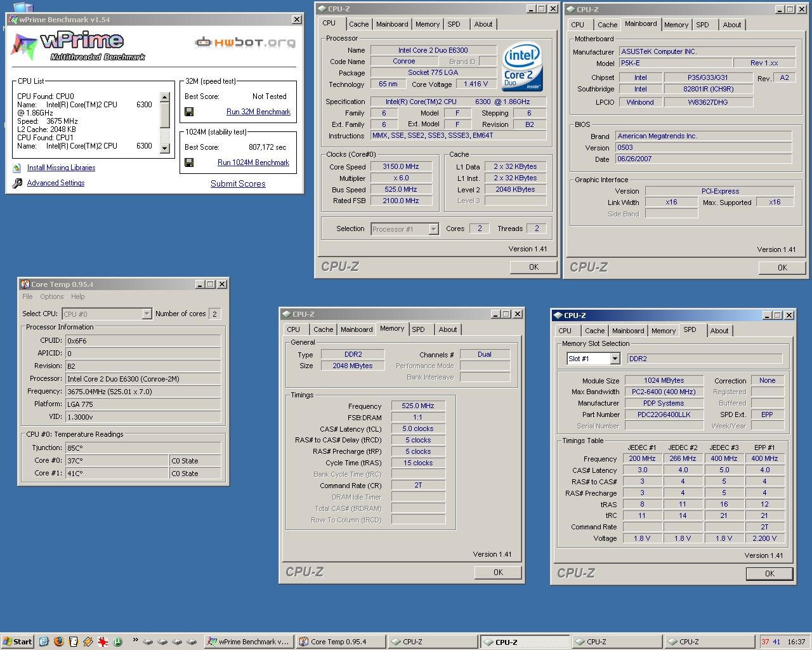Open the Start menu
Screen dimensions: 812x650
point(17,642)
